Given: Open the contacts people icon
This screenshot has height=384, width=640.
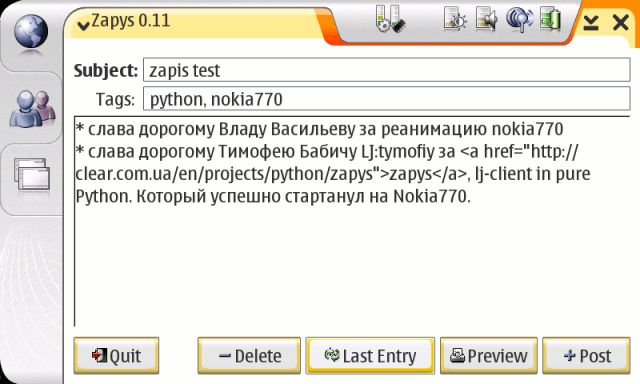Looking at the screenshot, I should point(32,109).
